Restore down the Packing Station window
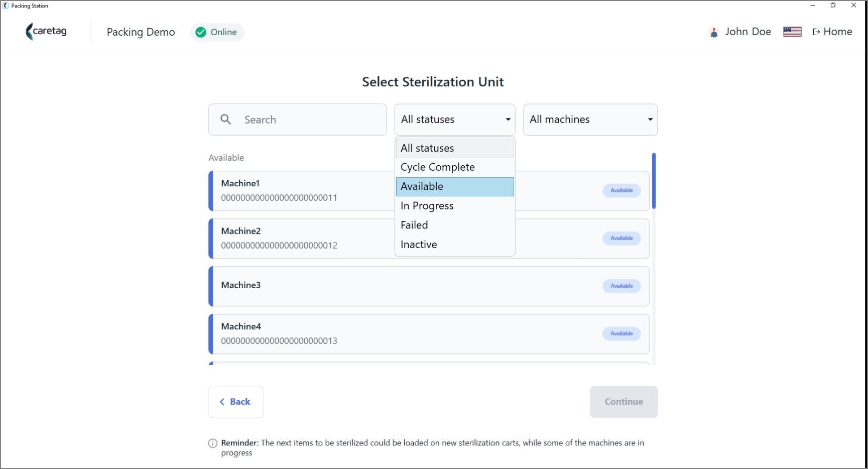The height and width of the screenshot is (469, 868). (833, 6)
